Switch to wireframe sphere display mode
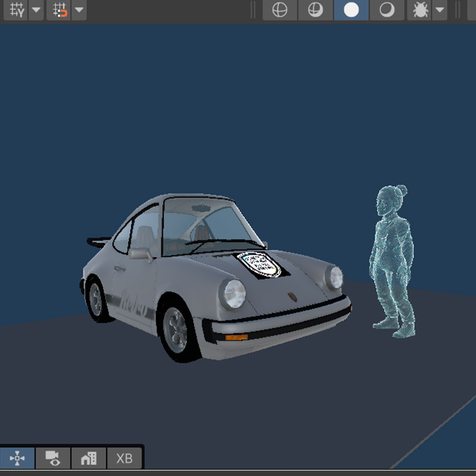 tap(280, 10)
